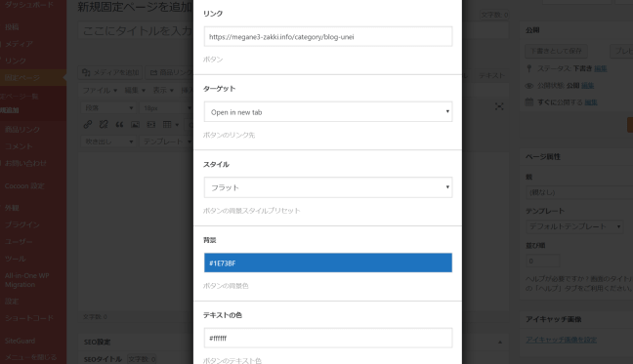
Task: Open the スタイル dropdown showing フラット
Action: (x=328, y=187)
